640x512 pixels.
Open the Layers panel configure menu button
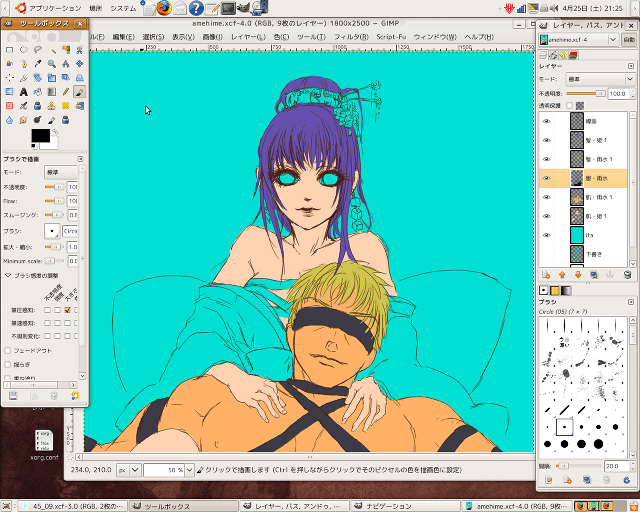(631, 66)
